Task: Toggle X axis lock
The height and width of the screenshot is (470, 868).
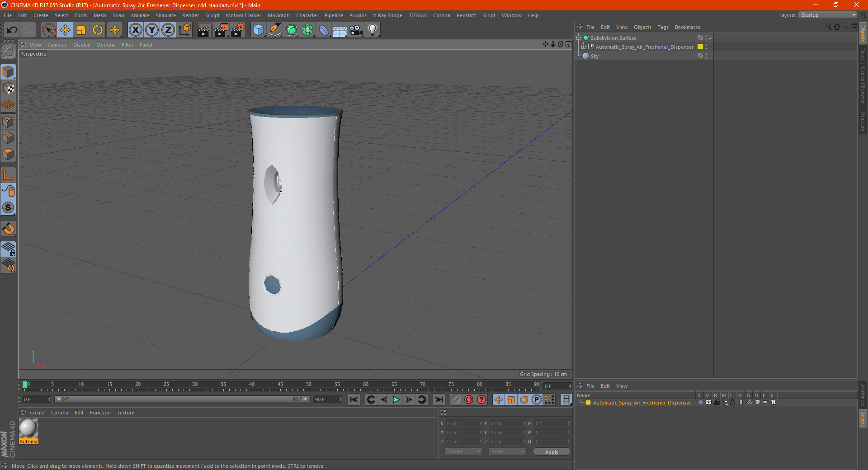Action: (135, 30)
